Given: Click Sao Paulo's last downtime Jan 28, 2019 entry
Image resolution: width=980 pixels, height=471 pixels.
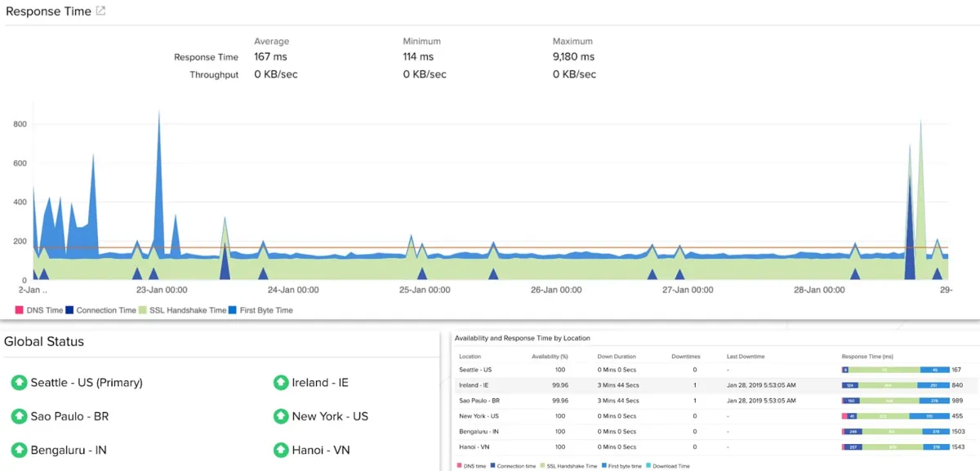Looking at the screenshot, I should 760,401.
